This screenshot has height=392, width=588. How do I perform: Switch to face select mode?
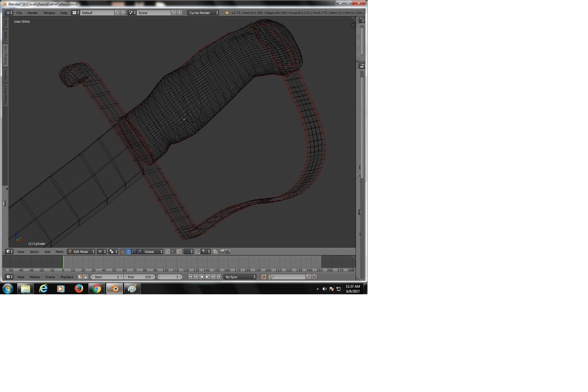[179, 251]
